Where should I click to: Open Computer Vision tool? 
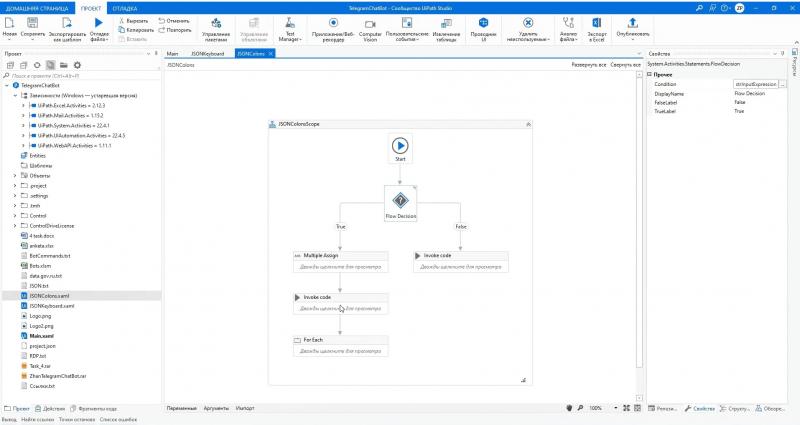click(x=370, y=29)
